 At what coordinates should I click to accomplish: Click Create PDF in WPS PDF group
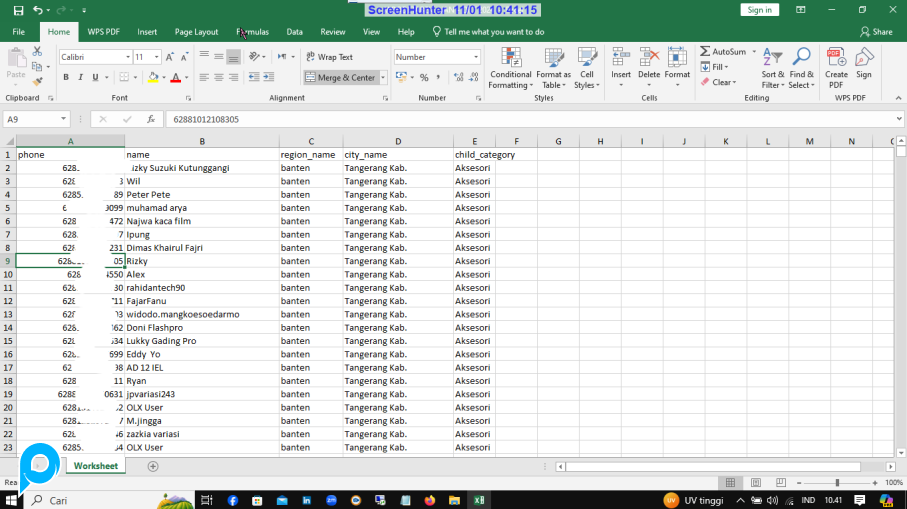[x=836, y=66]
